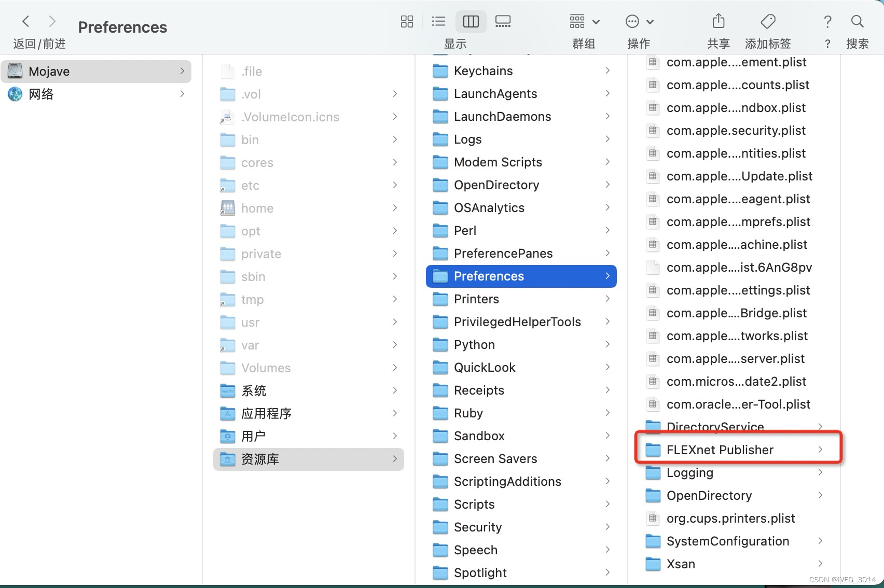Go forward with the right arrow
Viewport: 884px width, 588px height.
52,21
